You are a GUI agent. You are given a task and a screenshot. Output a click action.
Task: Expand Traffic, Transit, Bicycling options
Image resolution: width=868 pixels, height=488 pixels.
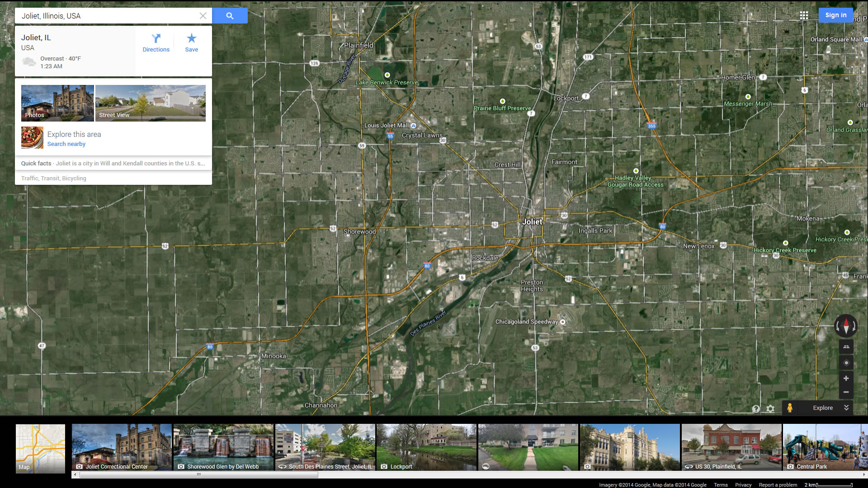[54, 178]
